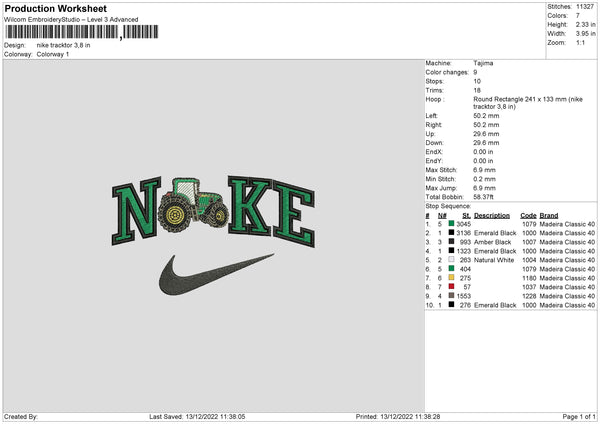Viewport: 600px width, 424px height.
Task: Click the 'Page 1 of 1' footer text
Action: (579, 416)
